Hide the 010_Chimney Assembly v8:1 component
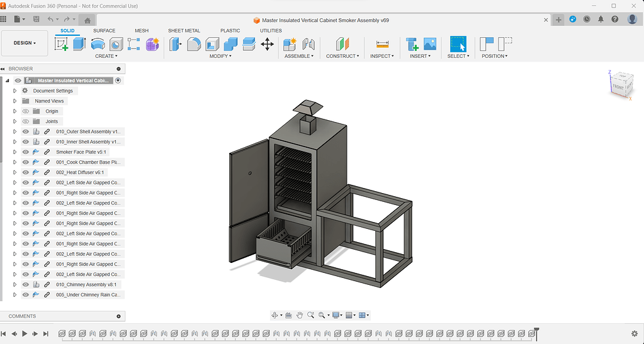The height and width of the screenshot is (344, 644). pyautogui.click(x=25, y=284)
